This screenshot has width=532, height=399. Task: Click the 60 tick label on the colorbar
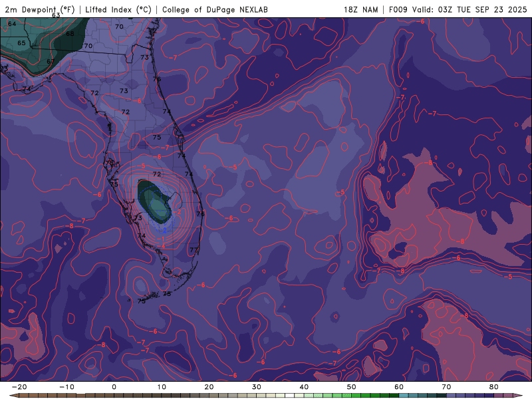click(399, 387)
